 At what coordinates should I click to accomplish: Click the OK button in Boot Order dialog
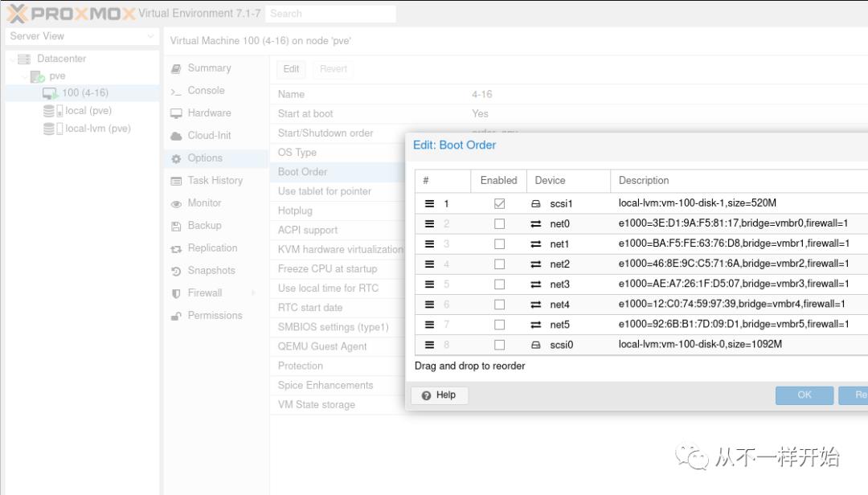click(x=804, y=395)
